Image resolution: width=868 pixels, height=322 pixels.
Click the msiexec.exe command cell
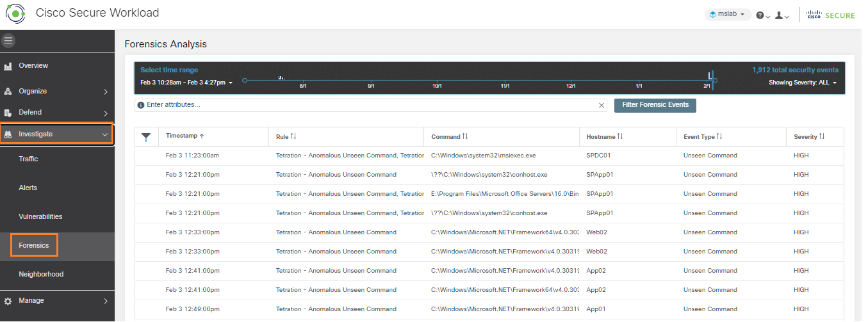(x=484, y=156)
